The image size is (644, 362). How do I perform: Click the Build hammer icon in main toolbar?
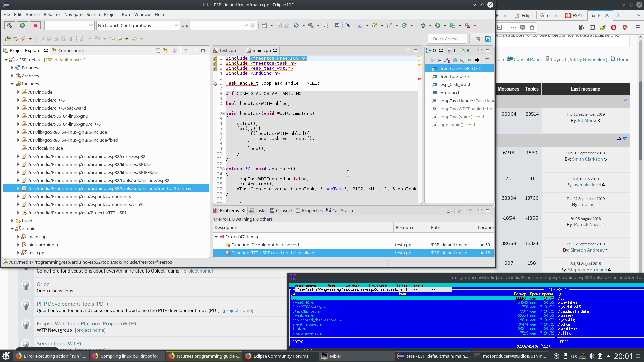click(311, 25)
